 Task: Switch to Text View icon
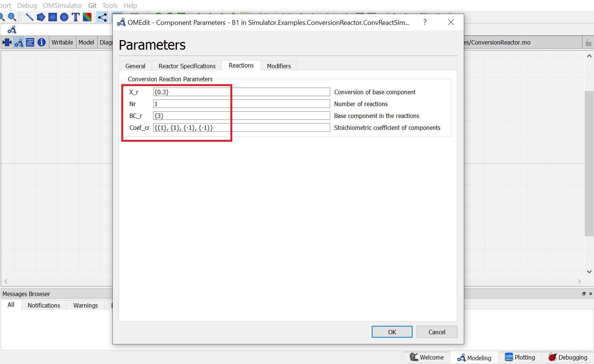coord(30,42)
